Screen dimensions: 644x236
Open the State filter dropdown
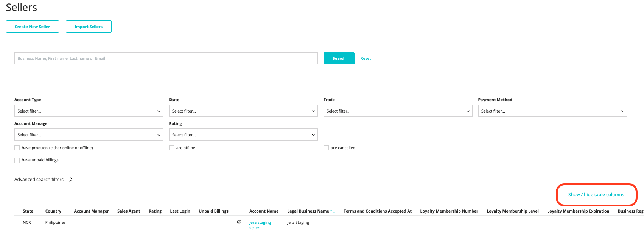coord(243,111)
